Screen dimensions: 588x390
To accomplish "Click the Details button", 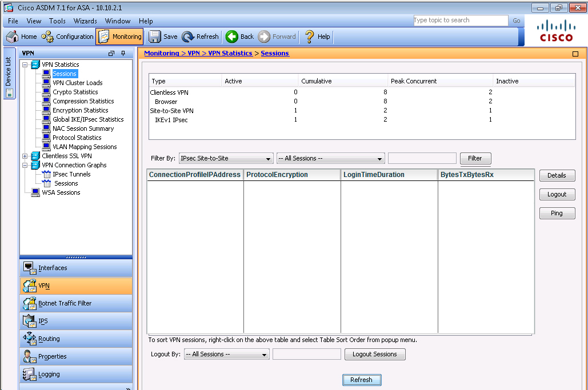I will (x=557, y=176).
